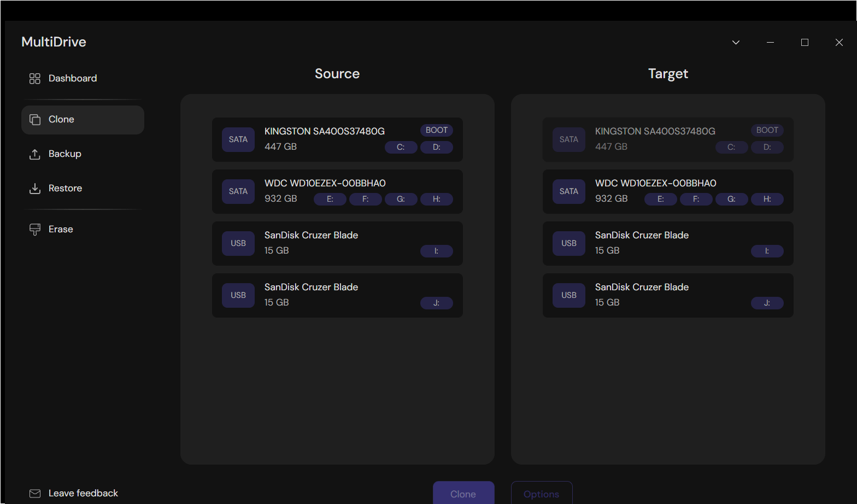857x504 pixels.
Task: Click the SATA badge on source KINGSTON
Action: pyautogui.click(x=238, y=139)
